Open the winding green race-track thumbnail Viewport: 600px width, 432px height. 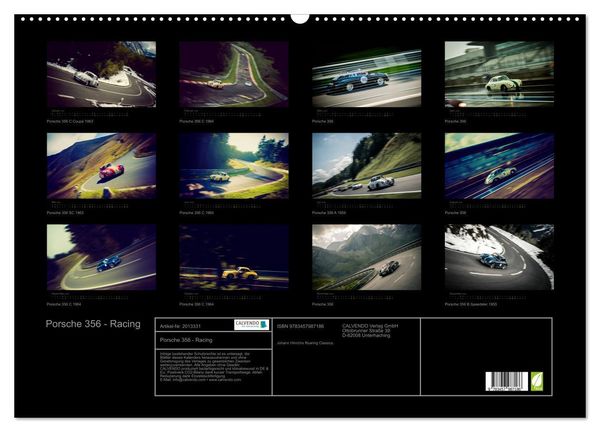click(234, 74)
